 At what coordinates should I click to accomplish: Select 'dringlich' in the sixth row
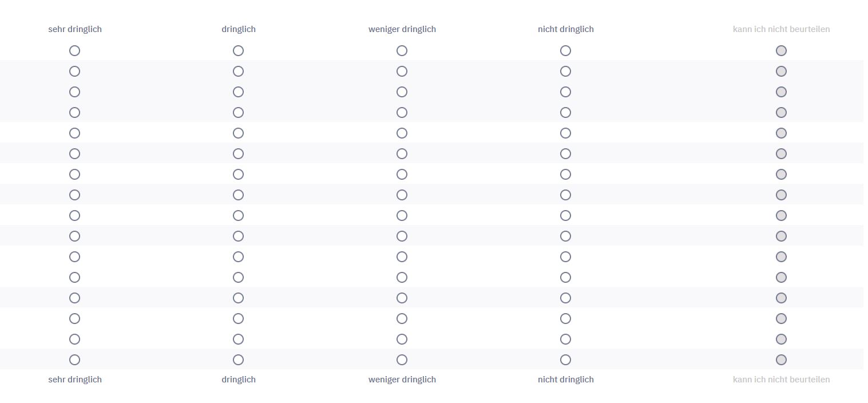238,154
